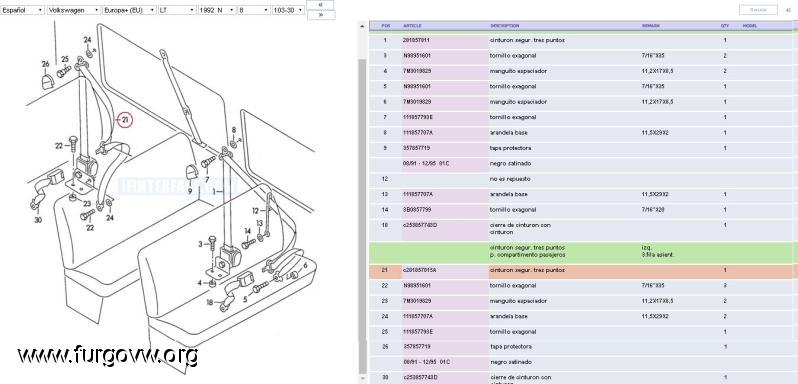Click callout 26 protective cap in diagram
This screenshot has height=384, width=798.
click(x=45, y=65)
